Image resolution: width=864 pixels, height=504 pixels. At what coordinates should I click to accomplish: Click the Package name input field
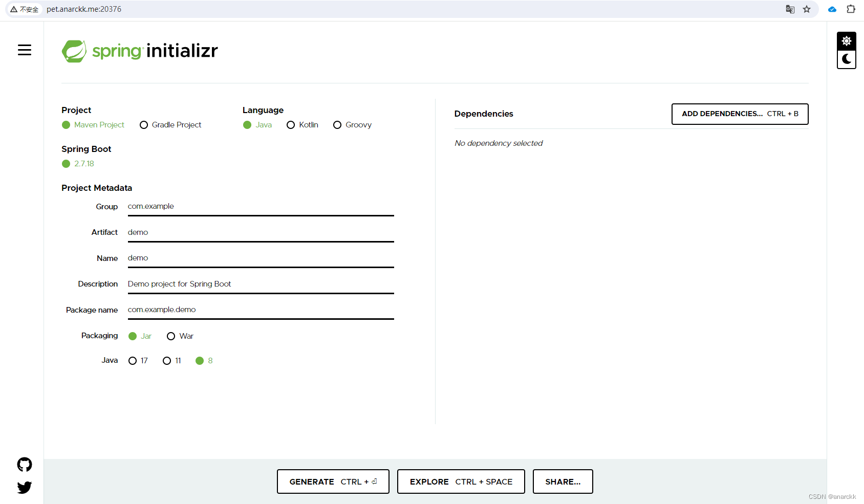point(261,310)
